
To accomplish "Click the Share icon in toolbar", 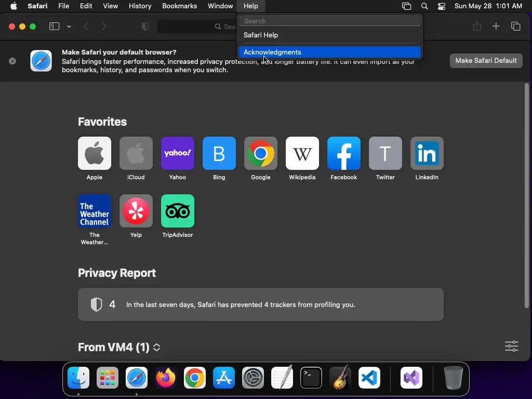I will (x=477, y=26).
